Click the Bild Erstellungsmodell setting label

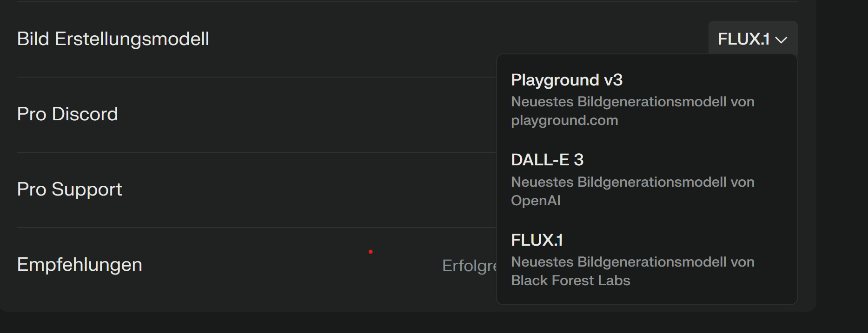click(x=113, y=39)
